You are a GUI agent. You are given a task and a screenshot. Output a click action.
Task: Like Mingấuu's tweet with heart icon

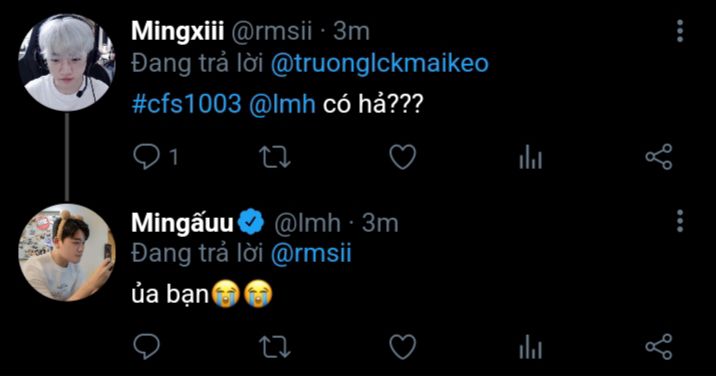point(402,346)
